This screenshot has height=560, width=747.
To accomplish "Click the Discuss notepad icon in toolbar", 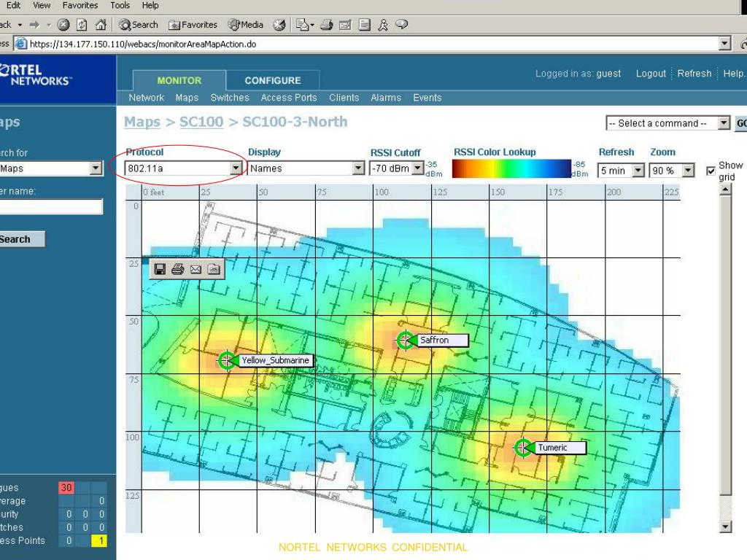I will (365, 25).
